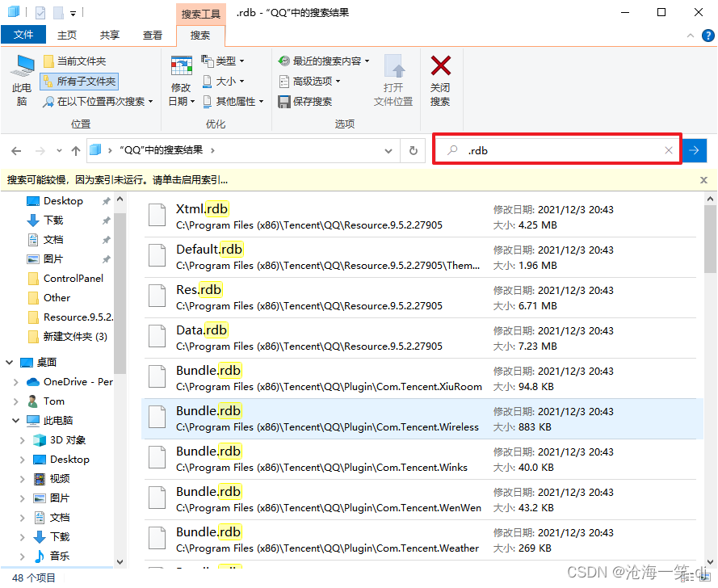The width and height of the screenshot is (718, 588).
Task: Select the Xtml.rdb file
Action: (x=420, y=217)
